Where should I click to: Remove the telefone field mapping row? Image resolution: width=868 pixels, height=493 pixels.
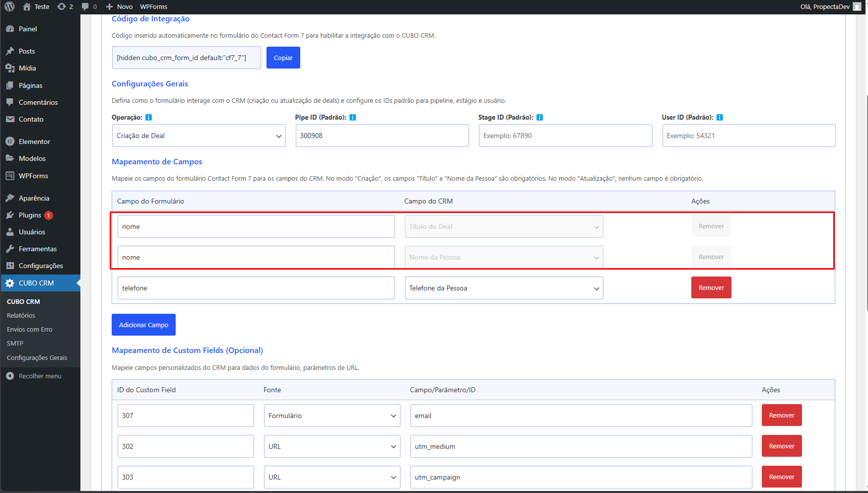coord(711,287)
